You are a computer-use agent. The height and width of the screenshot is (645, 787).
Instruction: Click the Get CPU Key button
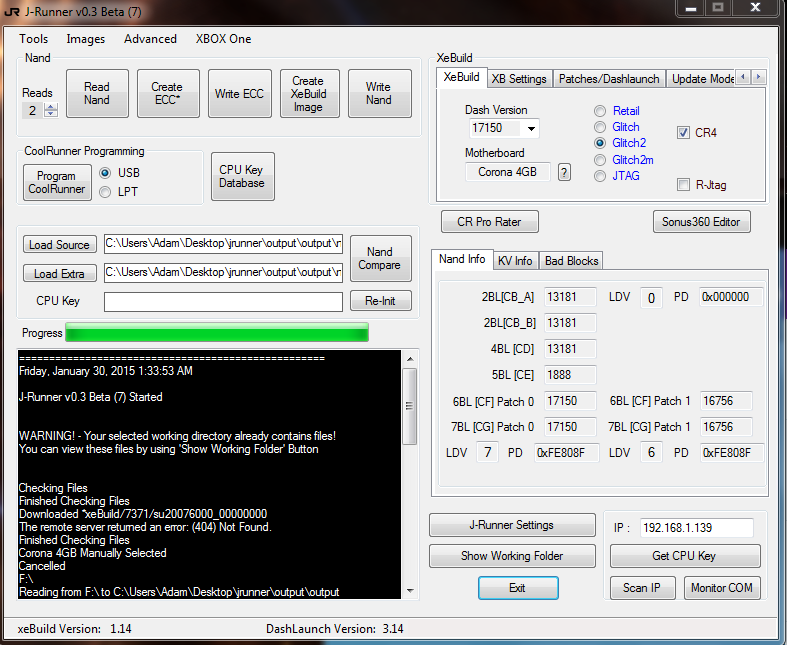coord(685,556)
